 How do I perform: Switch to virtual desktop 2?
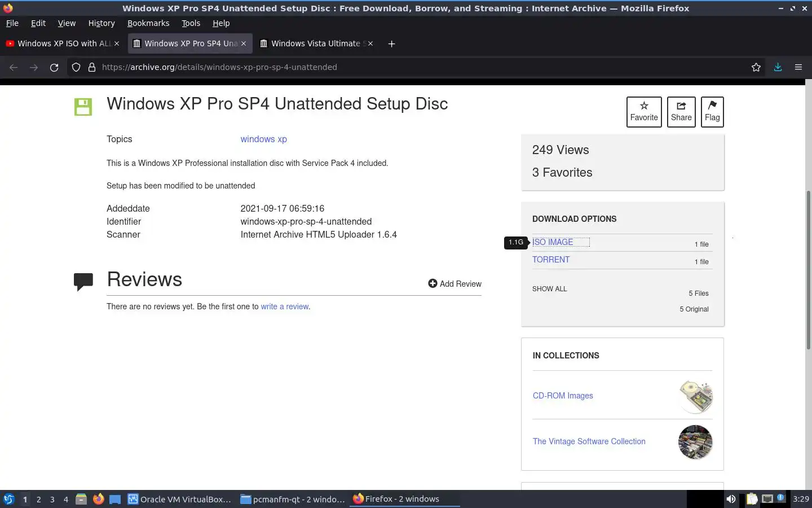tap(38, 499)
